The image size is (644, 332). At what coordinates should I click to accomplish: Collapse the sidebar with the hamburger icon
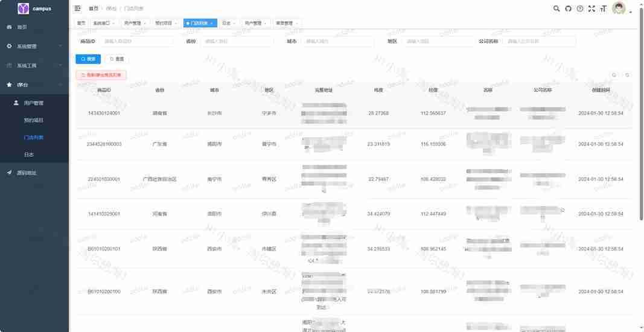pos(78,8)
